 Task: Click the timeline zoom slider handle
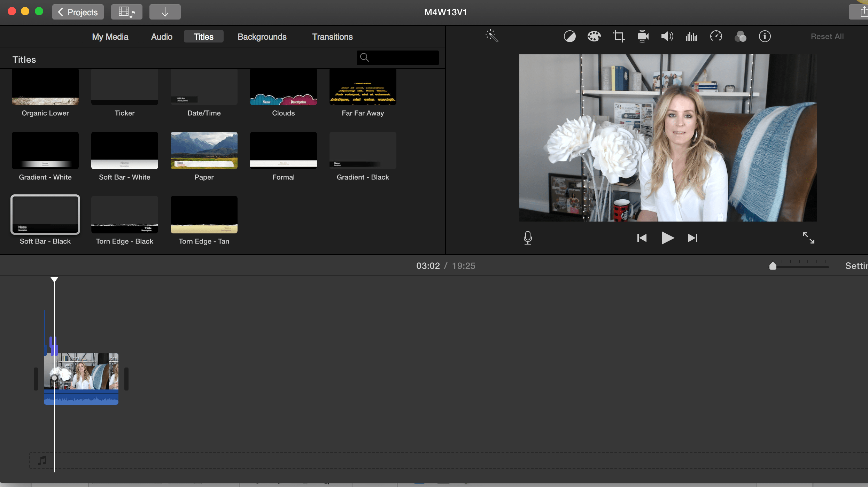(x=773, y=265)
